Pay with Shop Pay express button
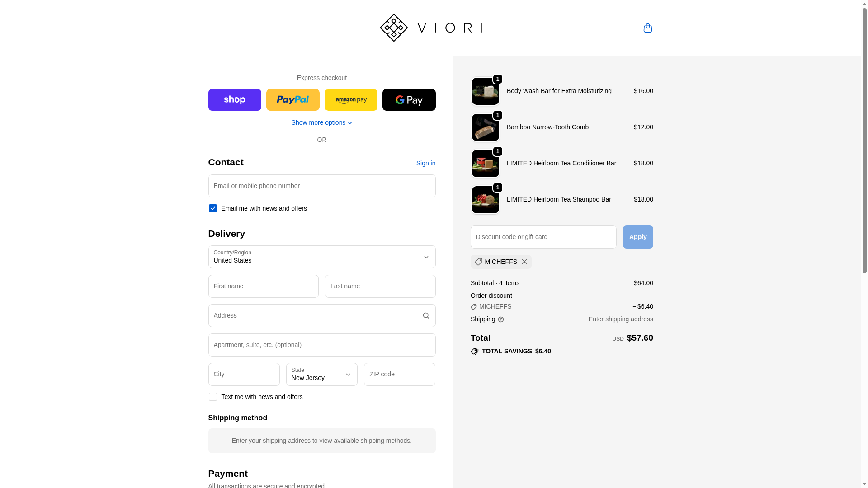 point(235,100)
